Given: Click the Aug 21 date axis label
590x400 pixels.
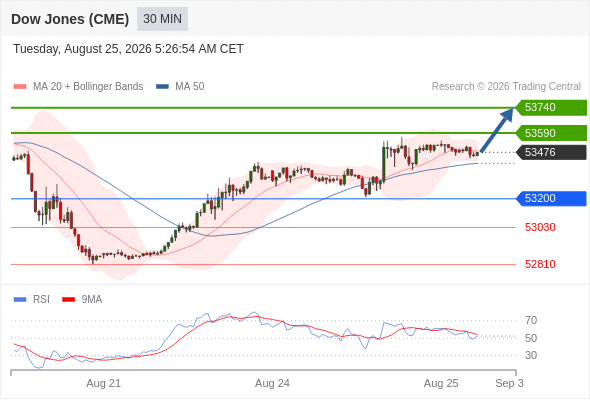Looking at the screenshot, I should [x=103, y=383].
